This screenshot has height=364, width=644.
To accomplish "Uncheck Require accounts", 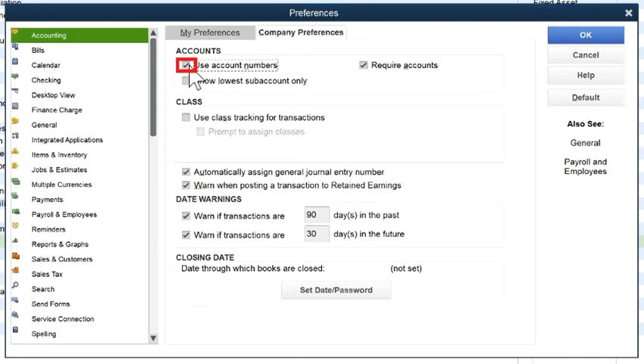I will point(364,65).
